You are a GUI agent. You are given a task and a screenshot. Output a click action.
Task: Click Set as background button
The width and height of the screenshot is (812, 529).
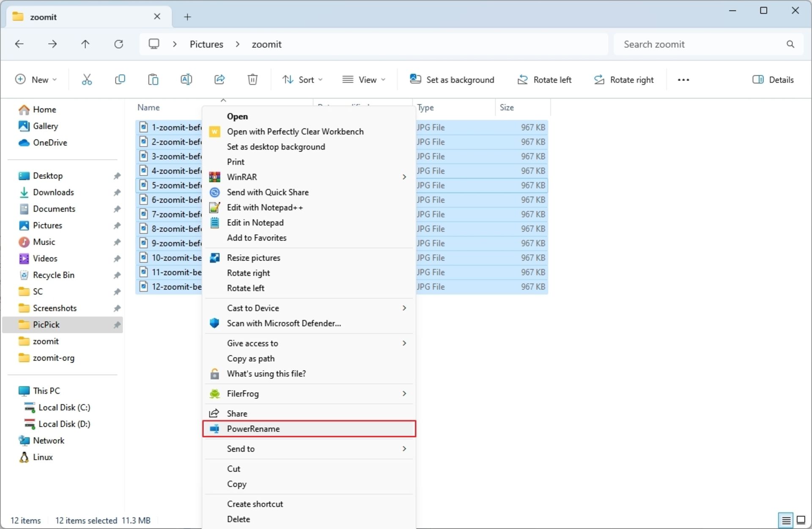coord(452,79)
